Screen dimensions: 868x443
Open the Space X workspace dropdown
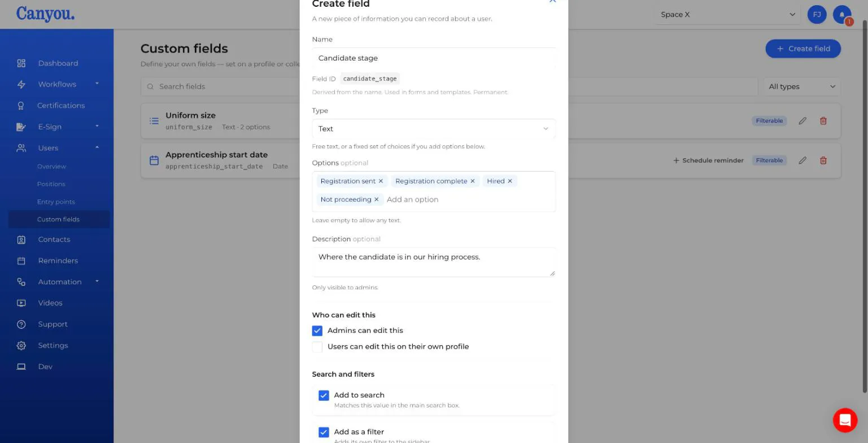(x=728, y=15)
